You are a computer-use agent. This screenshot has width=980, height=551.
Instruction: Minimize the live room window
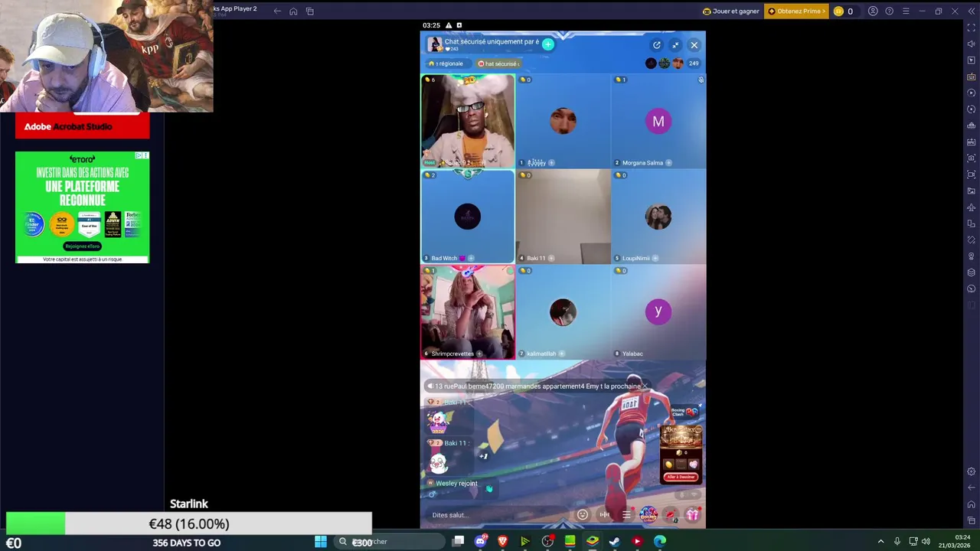tap(675, 45)
